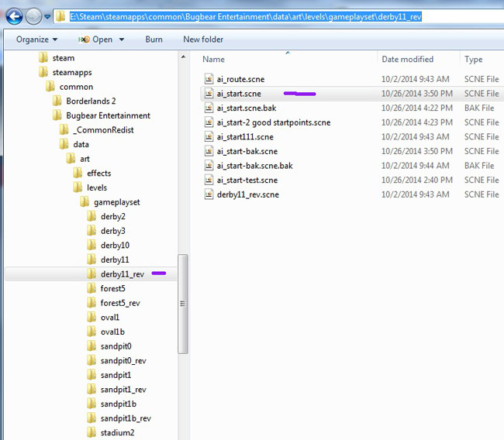Open sandpit1 folder in tree
Image resolution: width=504 pixels, height=440 pixels.
(x=109, y=375)
